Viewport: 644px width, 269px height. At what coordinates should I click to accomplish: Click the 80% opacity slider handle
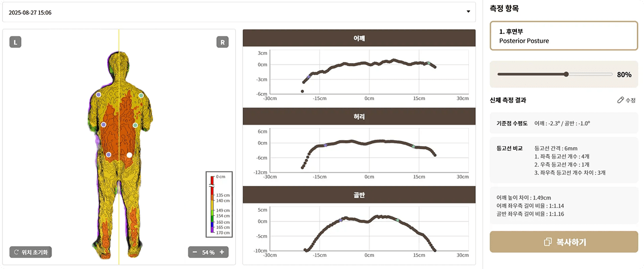point(566,74)
